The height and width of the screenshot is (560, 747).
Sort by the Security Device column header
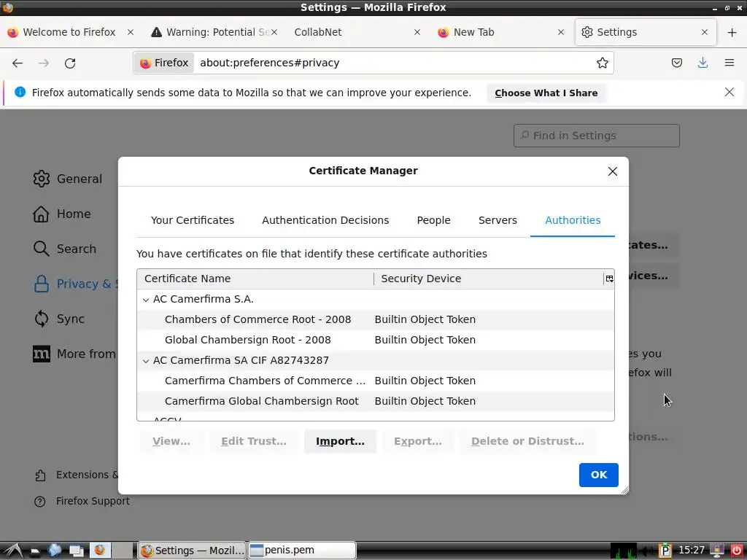(x=488, y=279)
